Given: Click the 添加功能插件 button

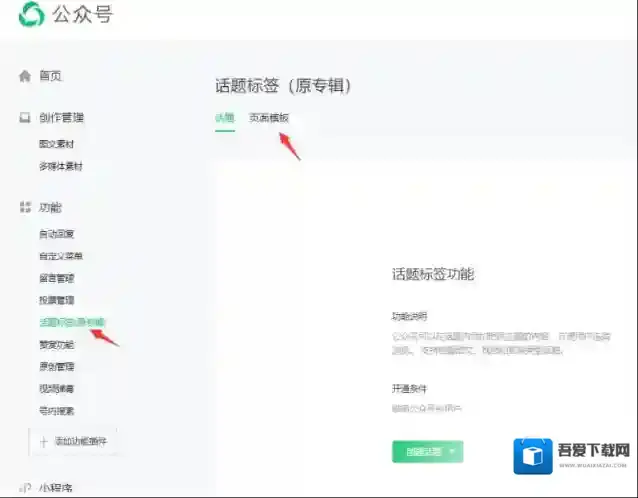Looking at the screenshot, I should 73,441.
